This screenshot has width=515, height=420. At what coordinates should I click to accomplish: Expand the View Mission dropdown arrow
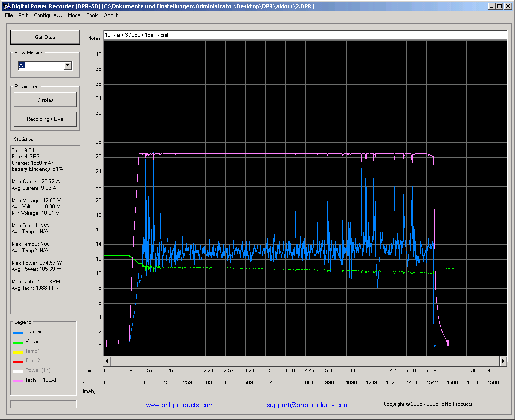click(x=68, y=65)
